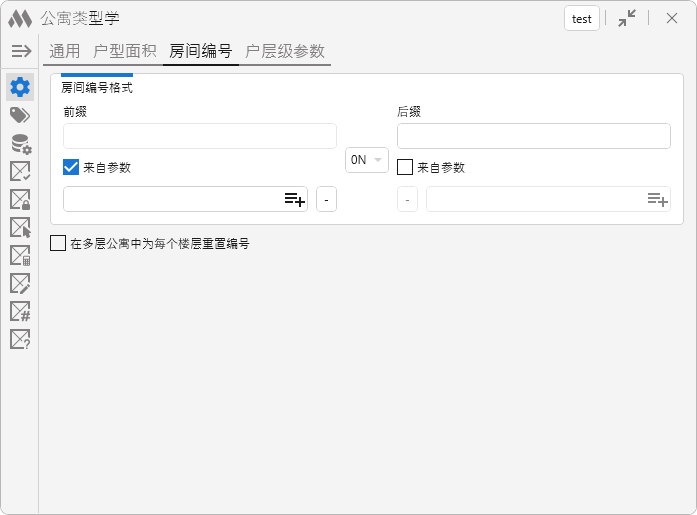Click the test button in title bar
The height and width of the screenshot is (515, 697).
tap(581, 19)
